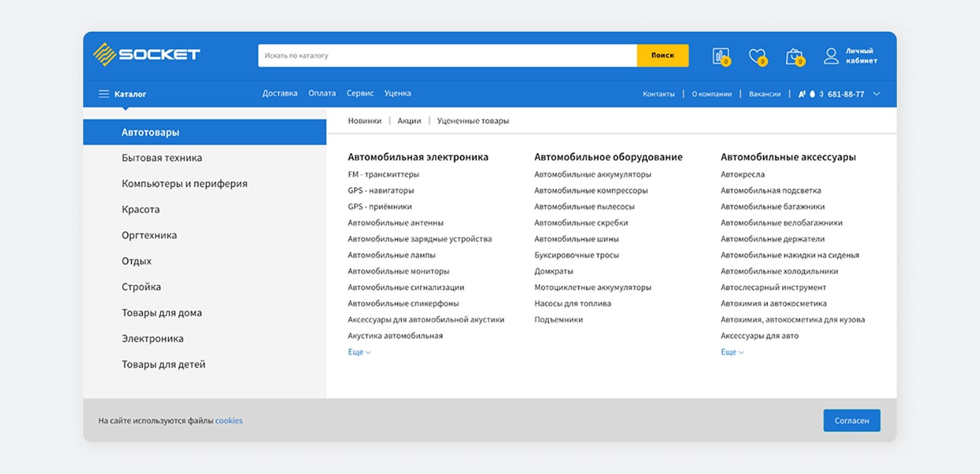The height and width of the screenshot is (474, 980).
Task: Select Компьютеры и периферия category
Action: coord(184,184)
